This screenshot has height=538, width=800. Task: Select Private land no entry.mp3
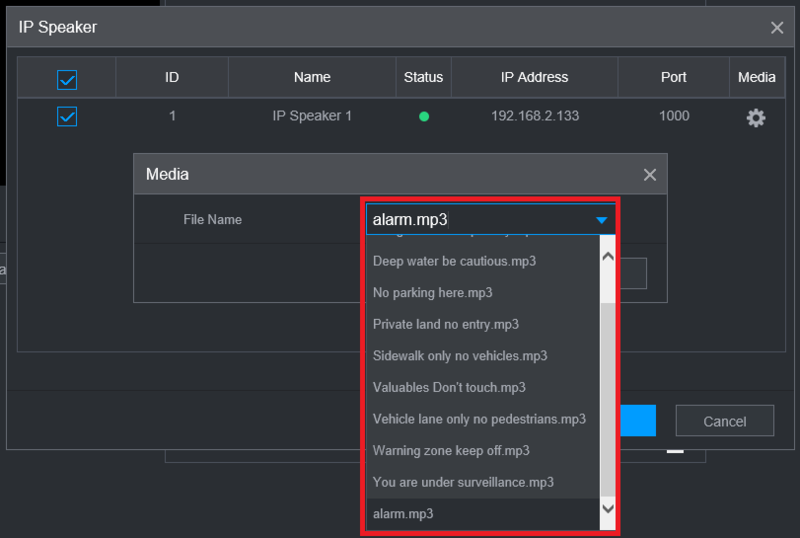(x=445, y=324)
